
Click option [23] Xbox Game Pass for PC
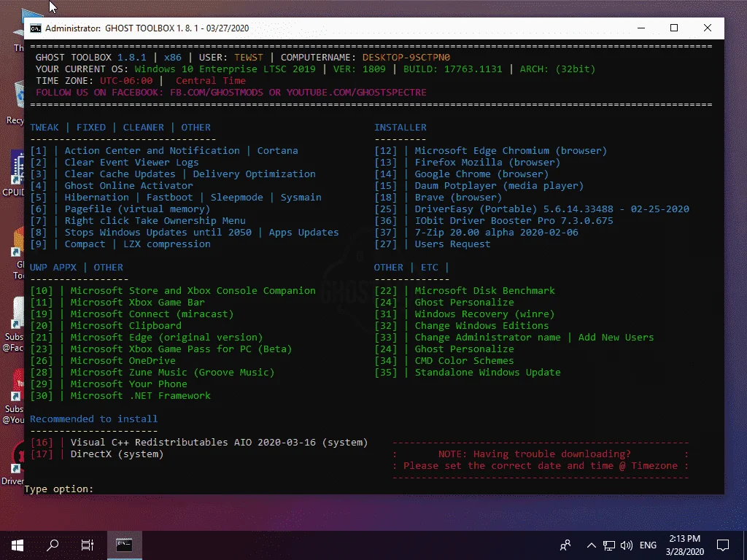pos(161,349)
